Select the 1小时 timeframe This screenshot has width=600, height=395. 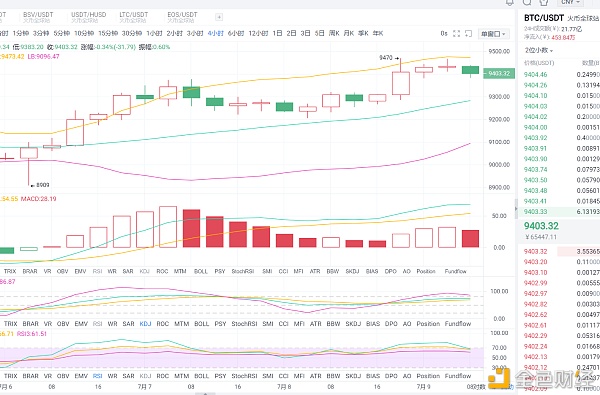pyautogui.click(x=155, y=33)
